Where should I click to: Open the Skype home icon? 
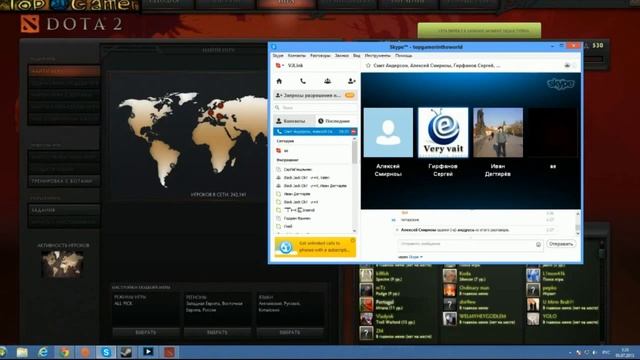(x=279, y=81)
